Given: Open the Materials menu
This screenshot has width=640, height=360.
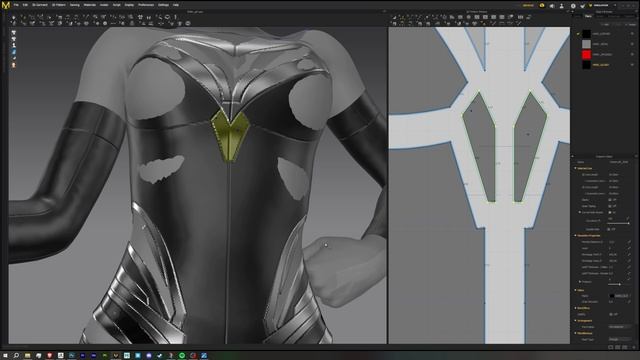Looking at the screenshot, I should [x=89, y=5].
